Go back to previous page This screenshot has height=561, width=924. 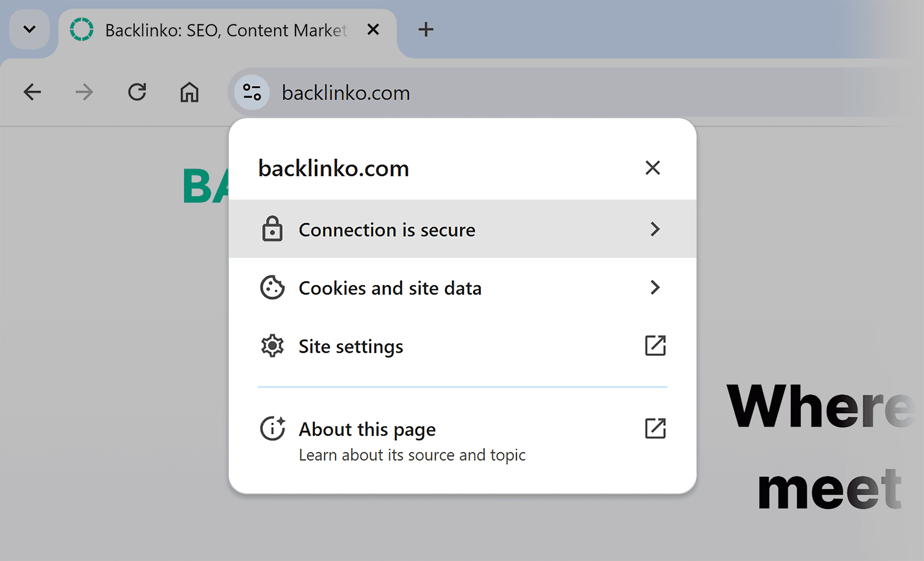coord(32,92)
